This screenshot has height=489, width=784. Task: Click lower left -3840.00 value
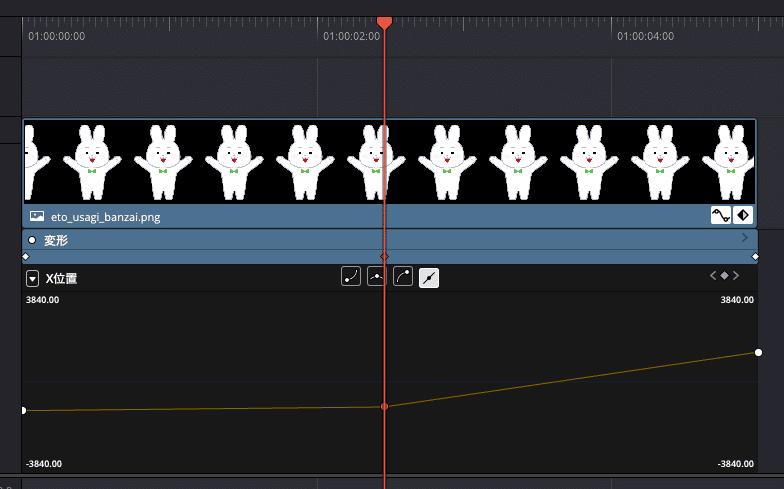pos(44,464)
